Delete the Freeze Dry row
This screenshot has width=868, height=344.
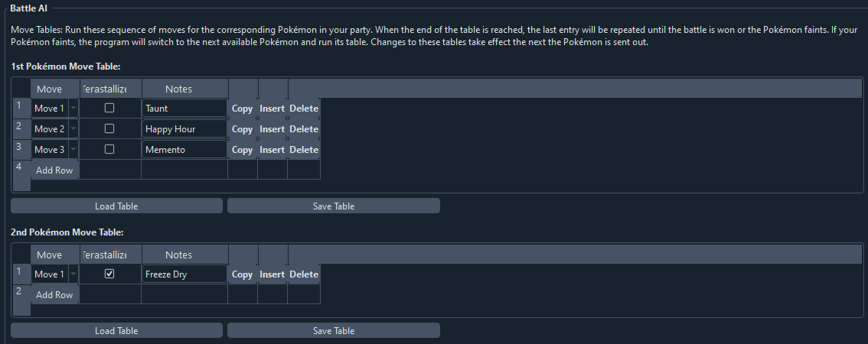303,274
